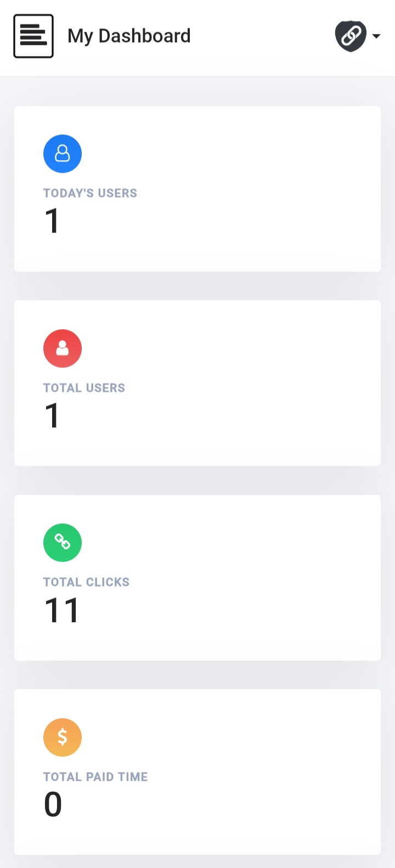Click the Total Users count value
Viewport: 395px width, 868px height.
coord(52,416)
